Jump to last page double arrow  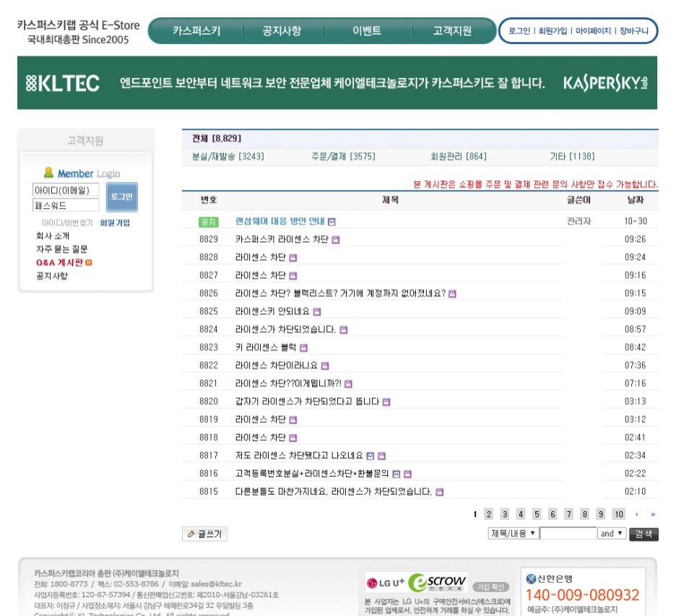[x=653, y=514]
